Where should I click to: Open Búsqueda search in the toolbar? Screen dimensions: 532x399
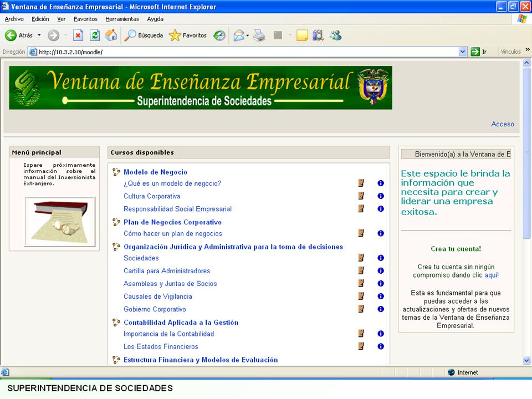(x=144, y=35)
